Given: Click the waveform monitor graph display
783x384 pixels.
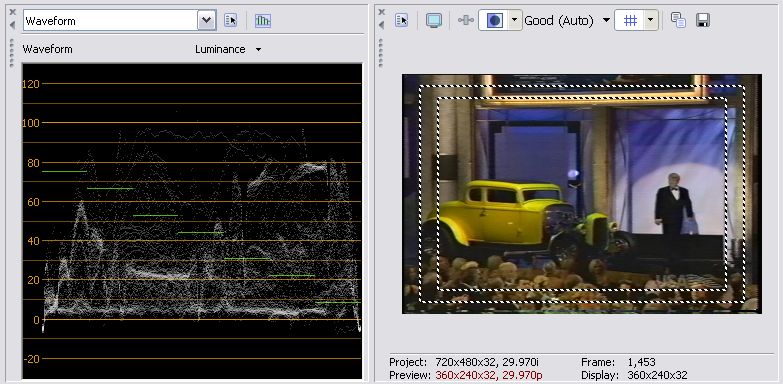Looking at the screenshot, I should pyautogui.click(x=192, y=221).
